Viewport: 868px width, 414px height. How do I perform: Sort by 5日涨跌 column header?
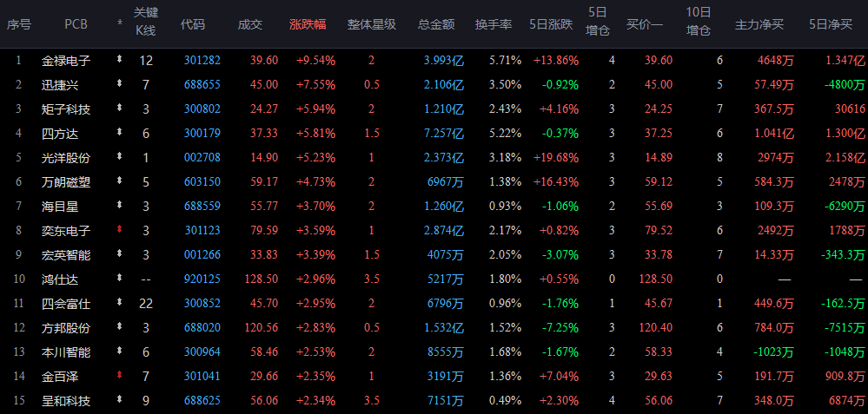pyautogui.click(x=551, y=24)
